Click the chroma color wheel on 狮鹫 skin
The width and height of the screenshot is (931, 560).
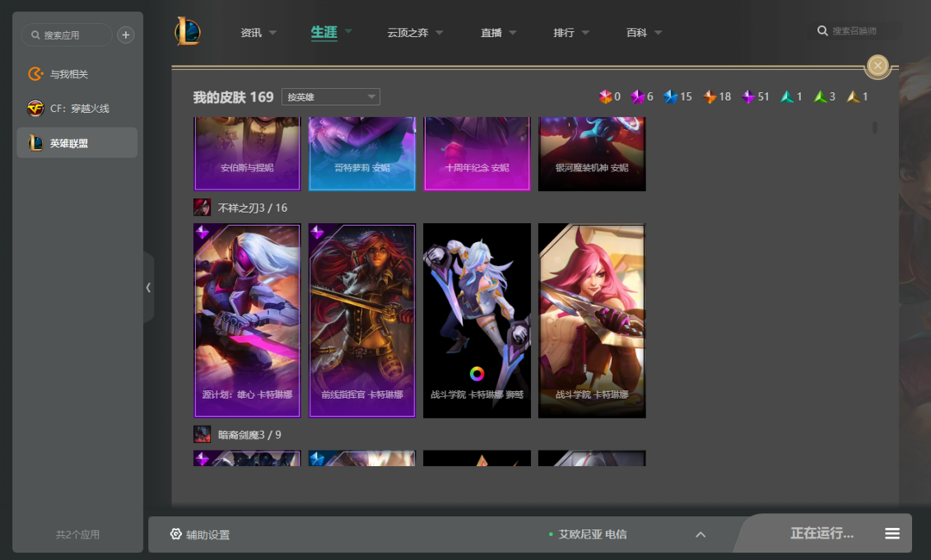coord(477,373)
